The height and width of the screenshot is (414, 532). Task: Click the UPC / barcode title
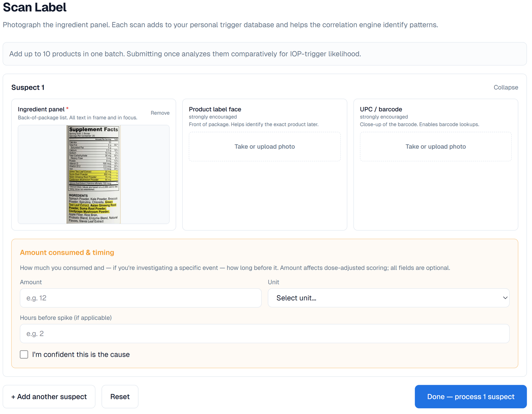point(381,109)
